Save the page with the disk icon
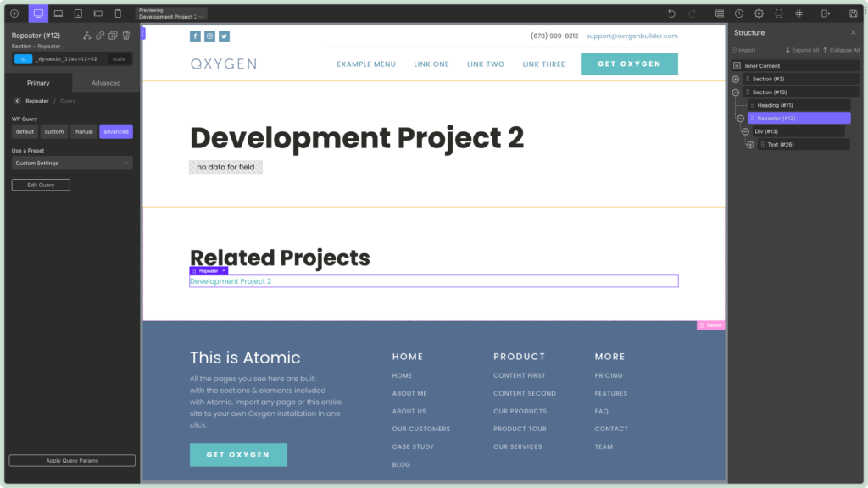 853,14
